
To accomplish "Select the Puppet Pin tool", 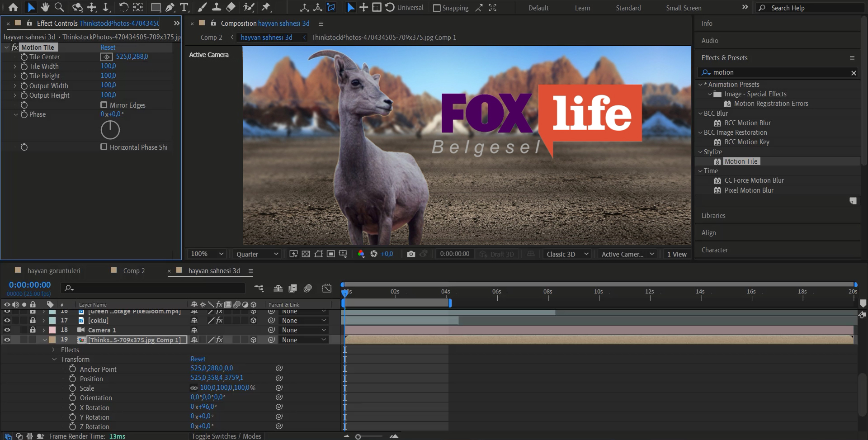I will click(x=266, y=7).
